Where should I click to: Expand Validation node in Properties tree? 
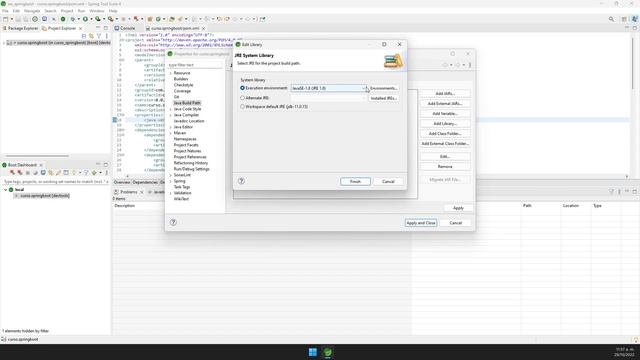[x=171, y=193]
